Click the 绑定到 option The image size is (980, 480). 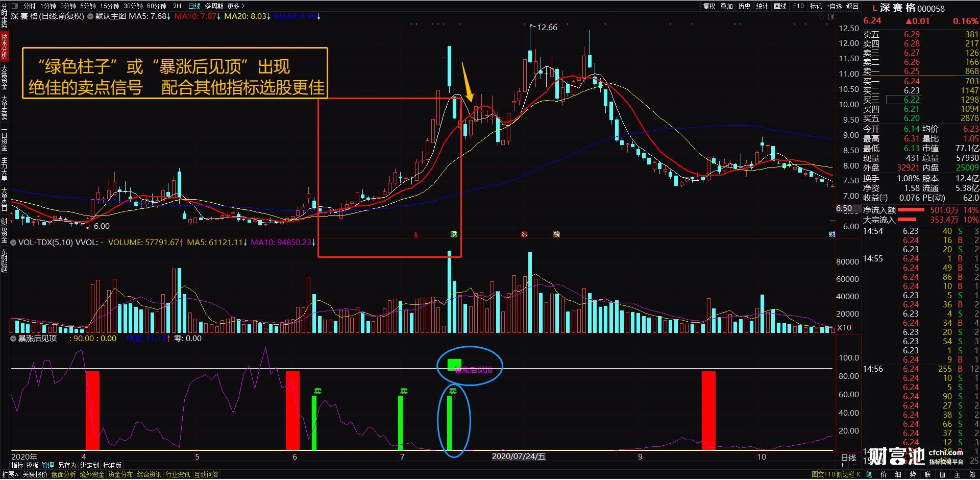point(89,466)
